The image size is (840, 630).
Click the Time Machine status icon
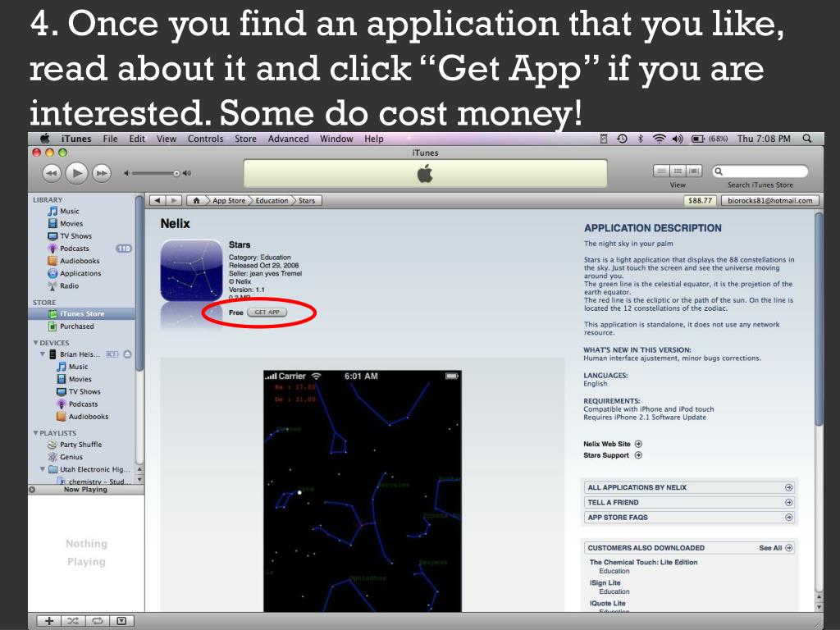pos(622,139)
